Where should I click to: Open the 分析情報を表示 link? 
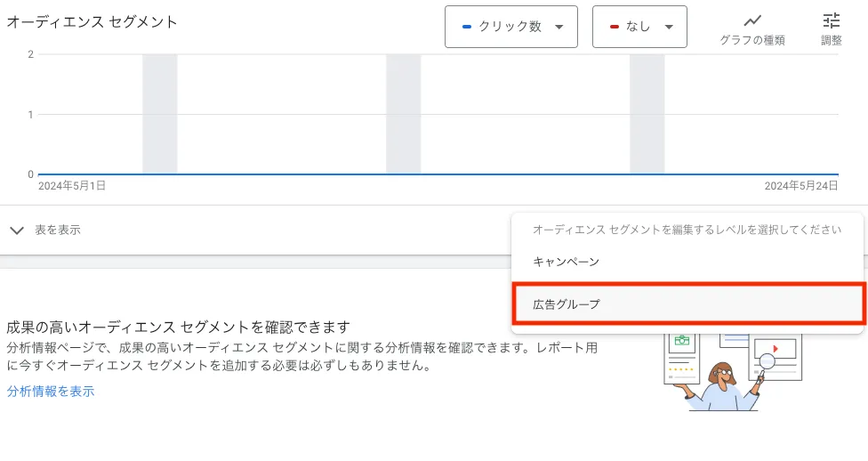51,392
